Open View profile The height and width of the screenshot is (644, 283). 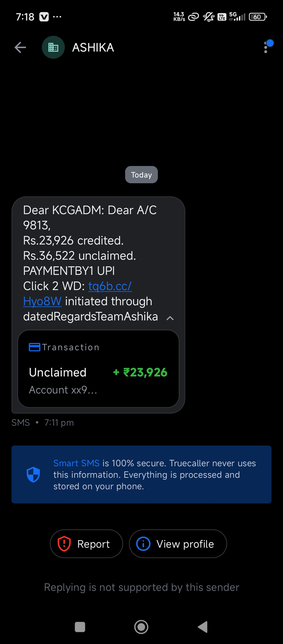(x=178, y=544)
